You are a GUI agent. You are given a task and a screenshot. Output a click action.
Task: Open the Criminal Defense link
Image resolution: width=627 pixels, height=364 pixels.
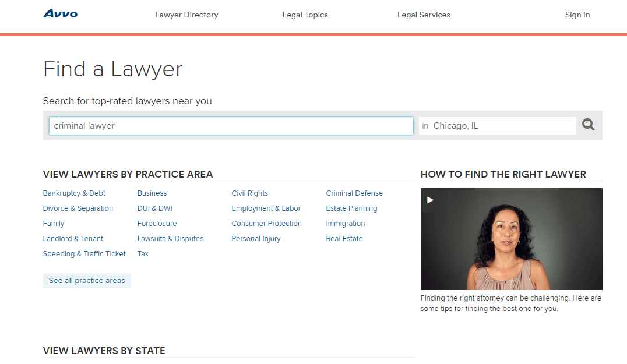(x=354, y=193)
